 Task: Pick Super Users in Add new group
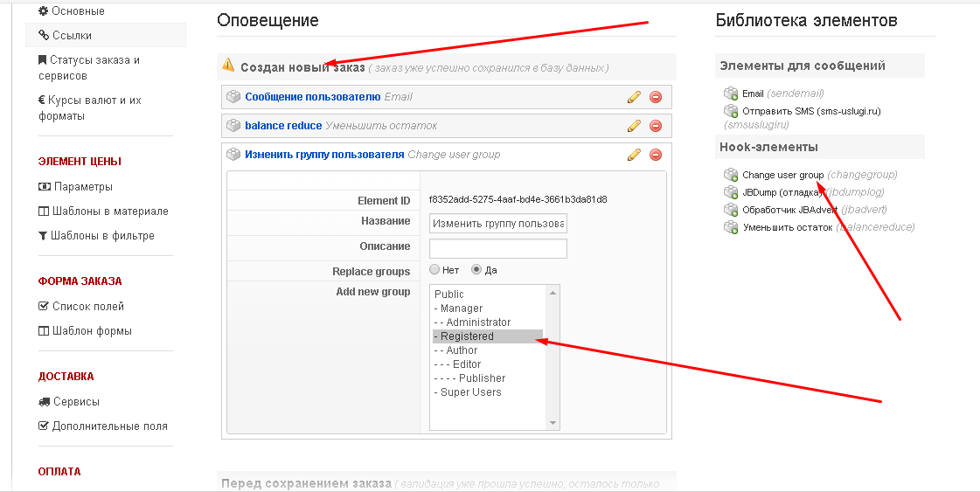pyautogui.click(x=470, y=392)
